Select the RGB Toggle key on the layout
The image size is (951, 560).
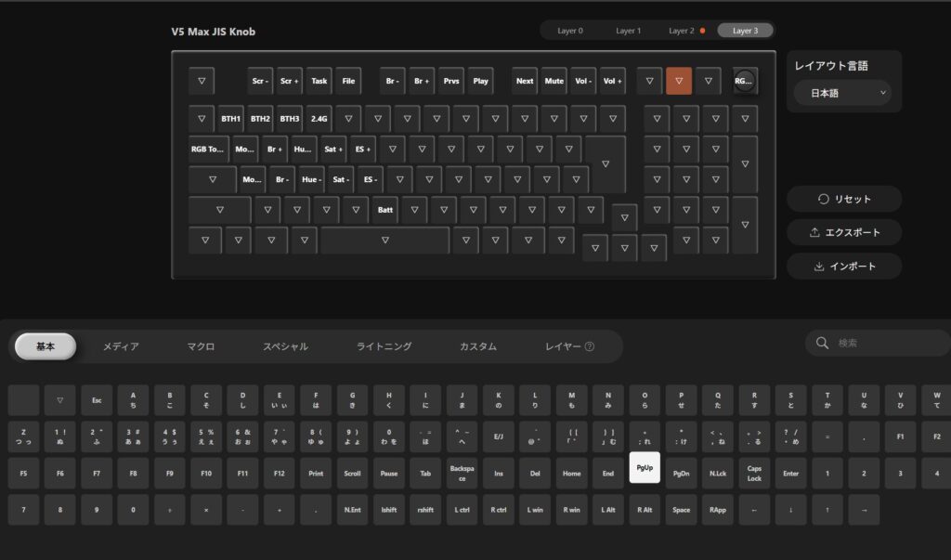(x=208, y=149)
